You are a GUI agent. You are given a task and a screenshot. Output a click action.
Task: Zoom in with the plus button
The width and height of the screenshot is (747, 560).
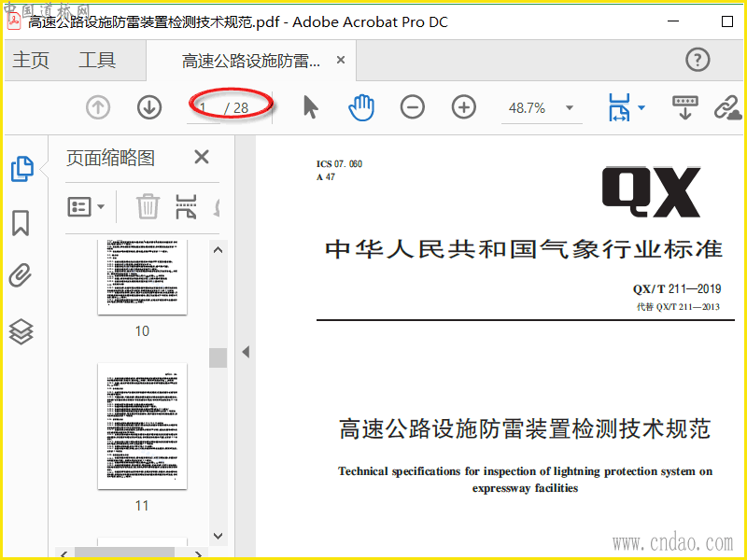pyautogui.click(x=463, y=107)
